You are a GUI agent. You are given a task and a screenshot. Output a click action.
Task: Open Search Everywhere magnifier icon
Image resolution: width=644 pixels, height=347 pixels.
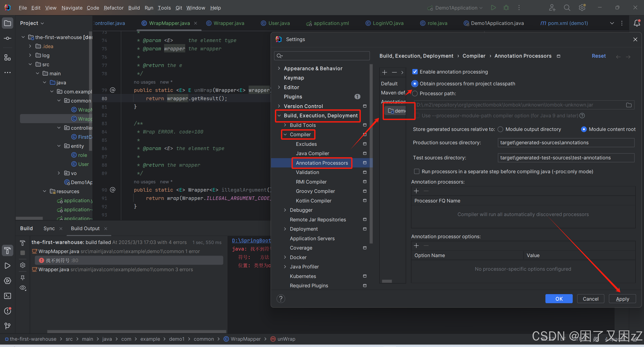[x=567, y=8]
